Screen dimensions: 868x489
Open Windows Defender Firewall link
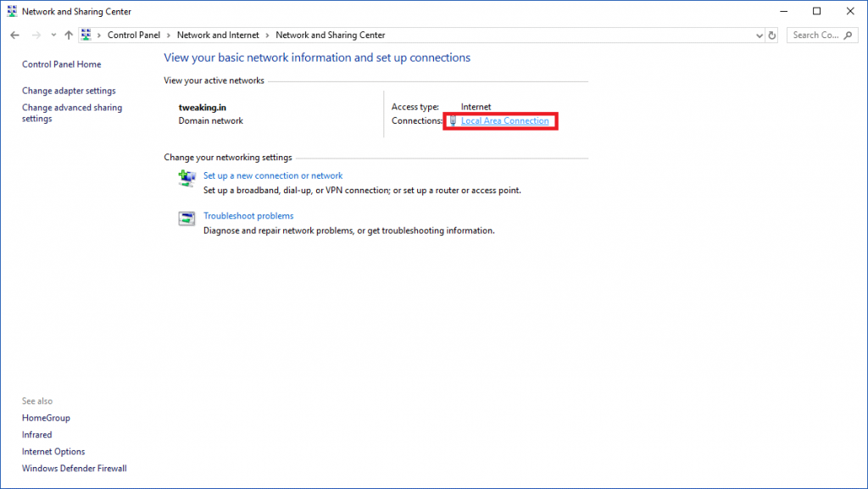click(x=75, y=468)
